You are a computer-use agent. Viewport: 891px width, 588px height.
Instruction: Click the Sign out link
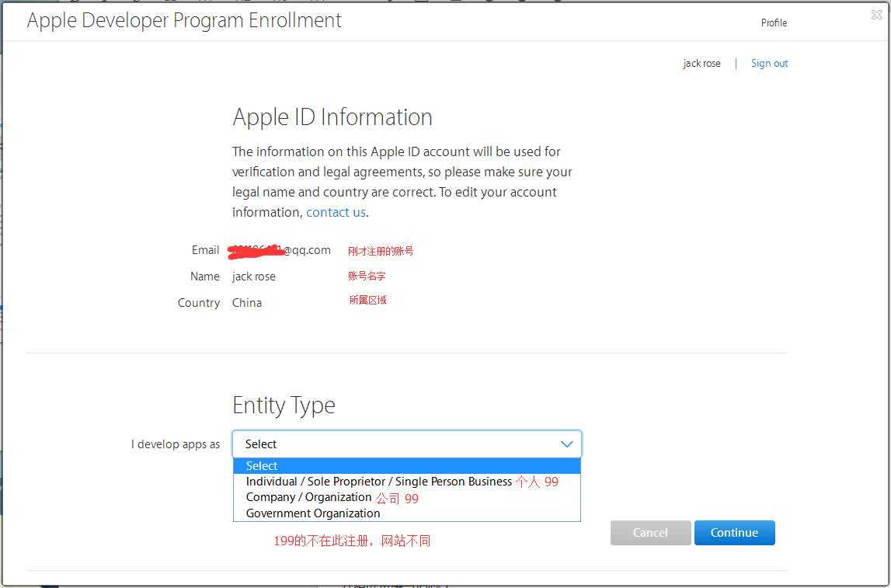click(769, 63)
